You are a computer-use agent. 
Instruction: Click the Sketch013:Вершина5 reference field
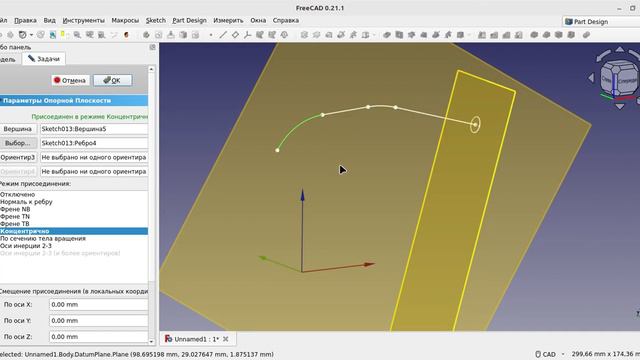click(x=94, y=129)
